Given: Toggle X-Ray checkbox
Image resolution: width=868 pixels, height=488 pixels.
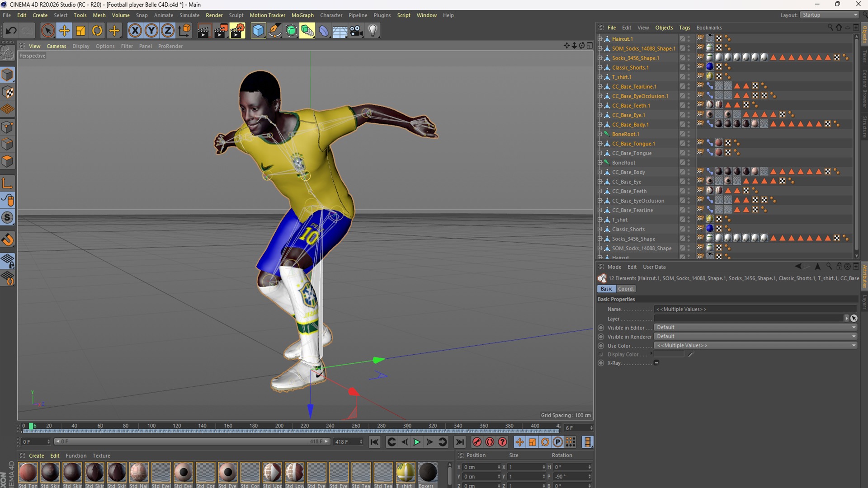Looking at the screenshot, I should click(656, 363).
